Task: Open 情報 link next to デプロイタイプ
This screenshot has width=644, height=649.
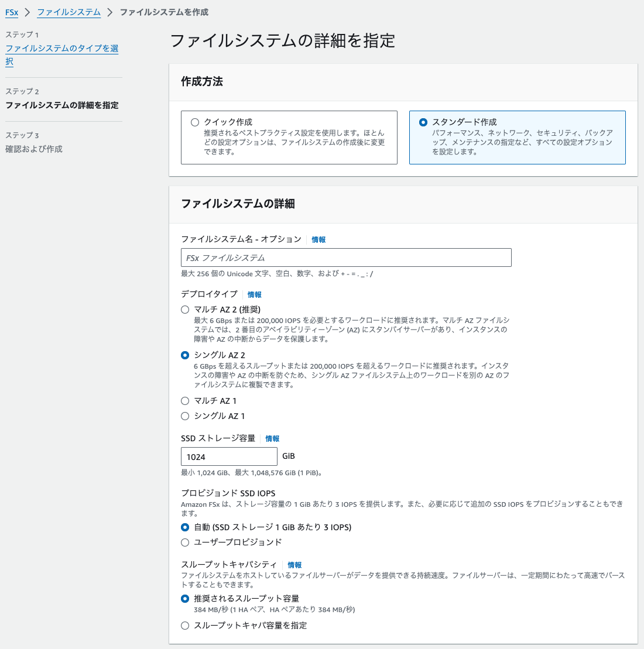Action: (254, 294)
